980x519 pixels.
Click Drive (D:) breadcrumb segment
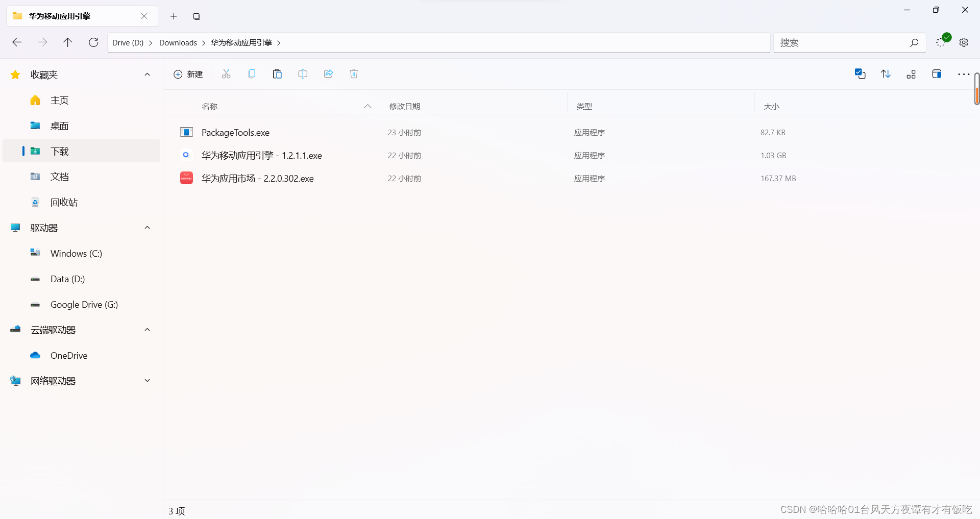[x=128, y=43]
